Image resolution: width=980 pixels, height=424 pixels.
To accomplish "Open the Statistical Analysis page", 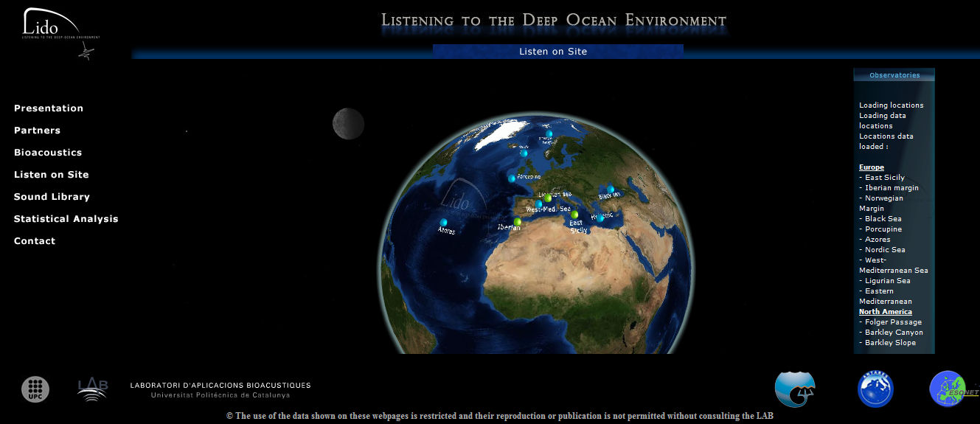I will coord(66,219).
